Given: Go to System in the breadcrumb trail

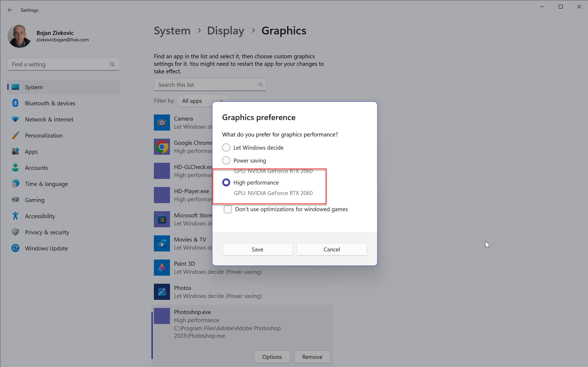Looking at the screenshot, I should [x=172, y=31].
